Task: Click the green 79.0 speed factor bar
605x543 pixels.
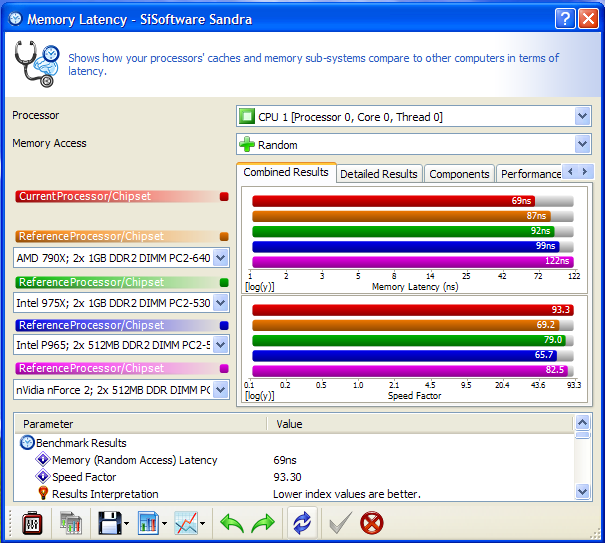Action: 409,340
